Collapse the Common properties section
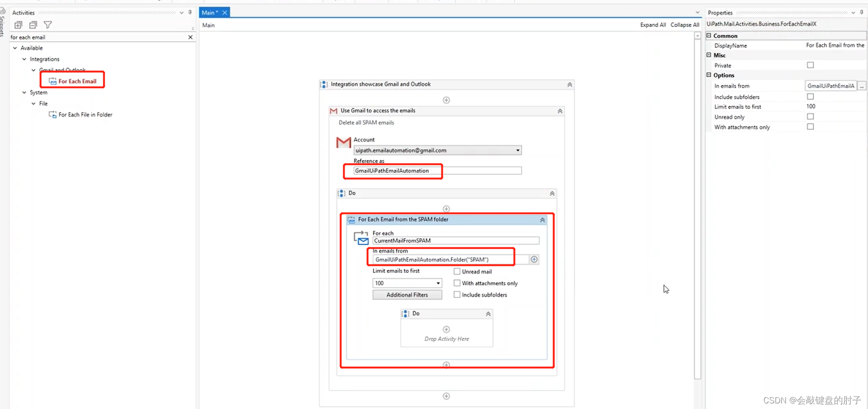 tap(709, 36)
